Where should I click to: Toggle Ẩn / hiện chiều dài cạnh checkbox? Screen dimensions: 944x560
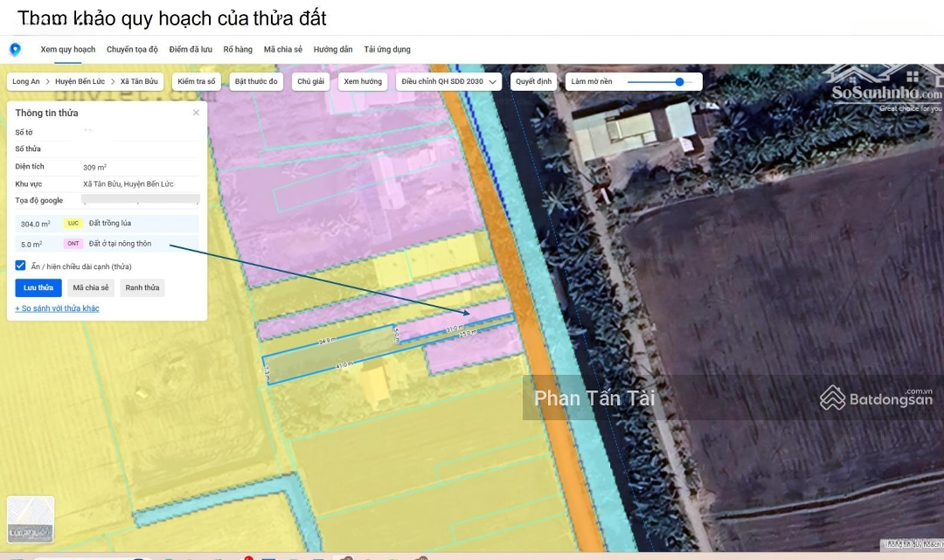point(21,266)
